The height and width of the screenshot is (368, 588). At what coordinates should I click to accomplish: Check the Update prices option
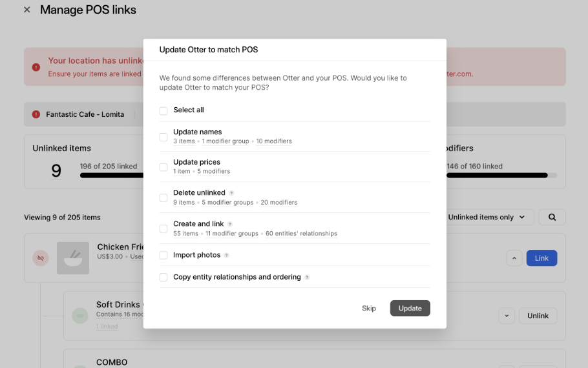(x=163, y=167)
